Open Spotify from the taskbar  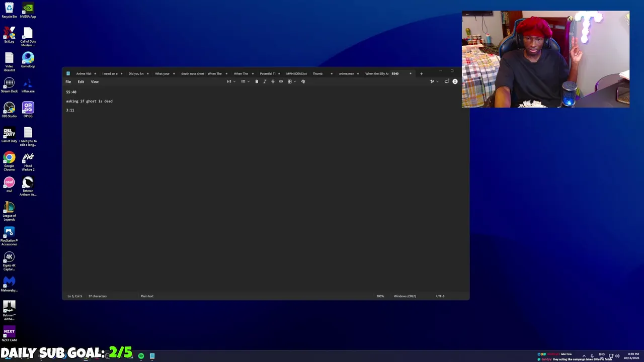tap(141, 356)
